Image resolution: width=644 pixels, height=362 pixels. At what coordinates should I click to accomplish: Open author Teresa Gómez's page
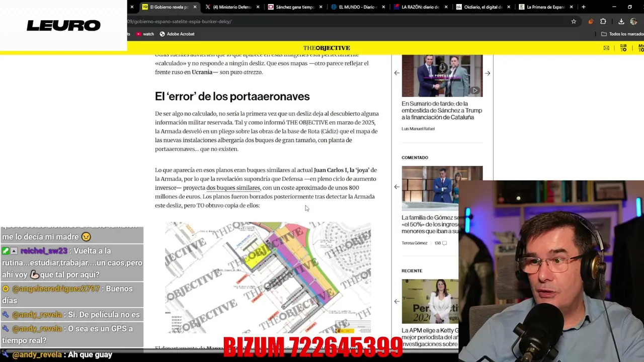(414, 243)
